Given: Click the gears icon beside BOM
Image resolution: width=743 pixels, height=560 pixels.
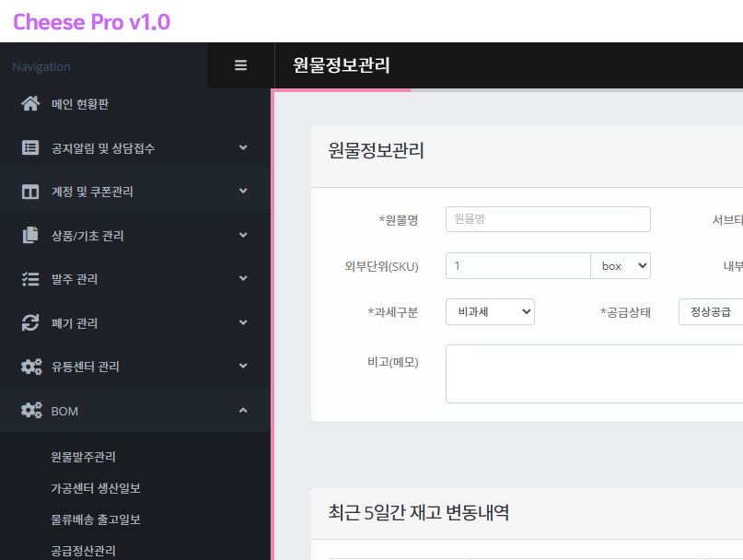Looking at the screenshot, I should point(31,411).
